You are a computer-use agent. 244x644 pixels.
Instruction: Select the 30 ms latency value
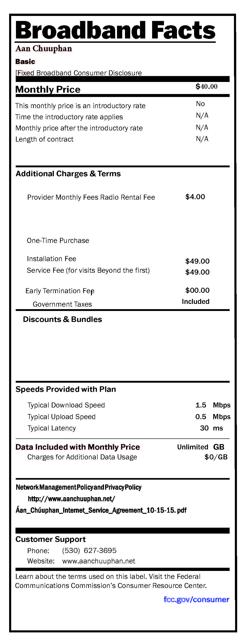211,428
